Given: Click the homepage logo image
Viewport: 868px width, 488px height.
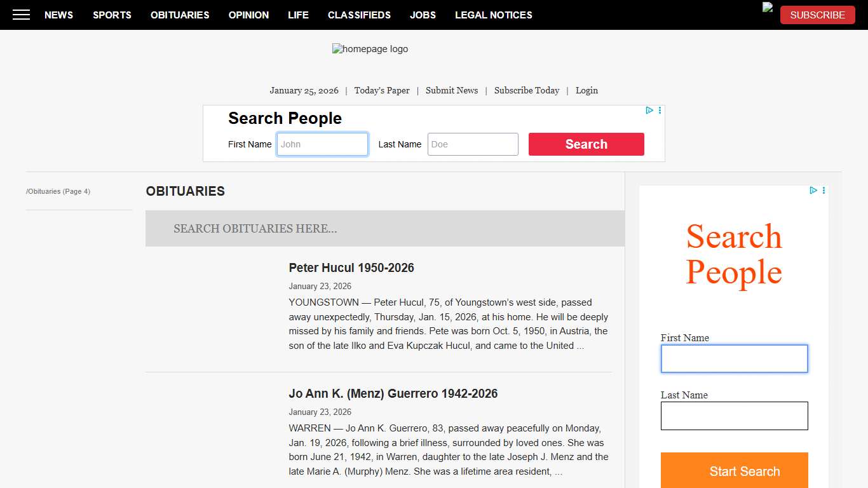Looking at the screenshot, I should (x=370, y=49).
